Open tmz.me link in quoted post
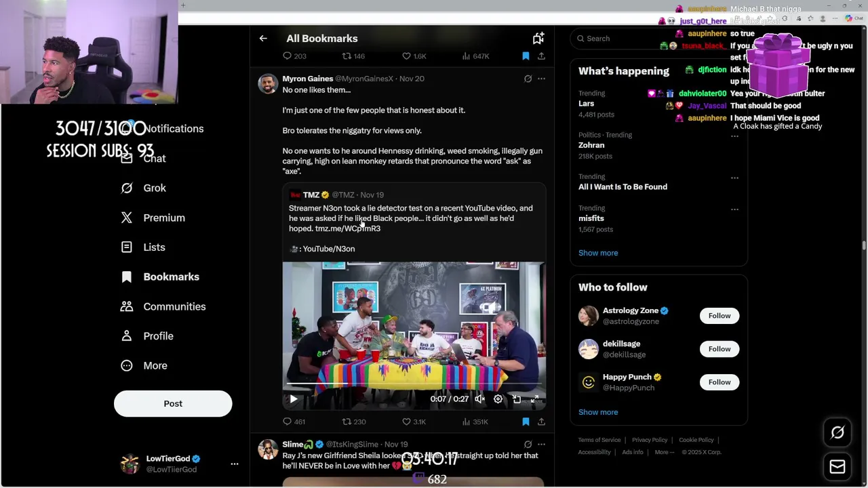Viewport: 868px width, 488px height. pyautogui.click(x=348, y=228)
